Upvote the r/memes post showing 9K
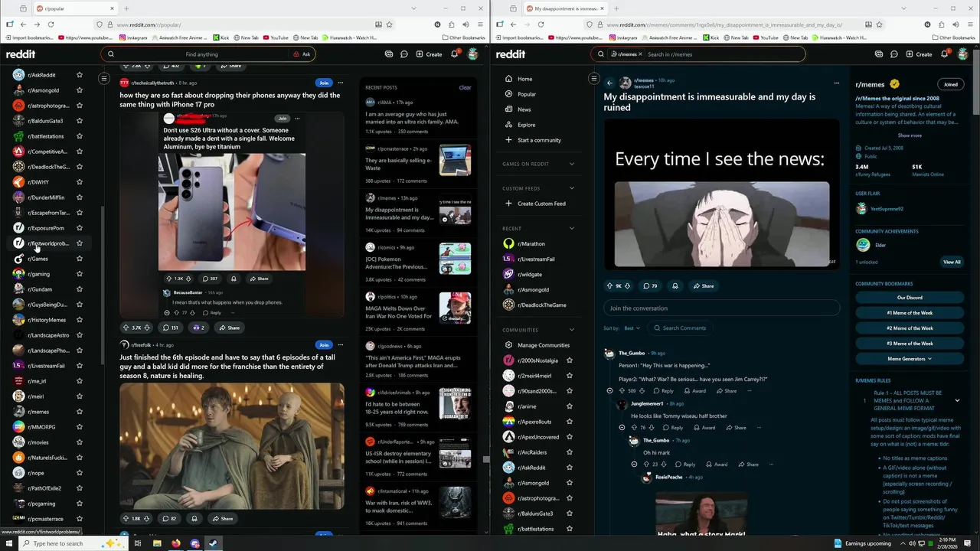 (609, 286)
